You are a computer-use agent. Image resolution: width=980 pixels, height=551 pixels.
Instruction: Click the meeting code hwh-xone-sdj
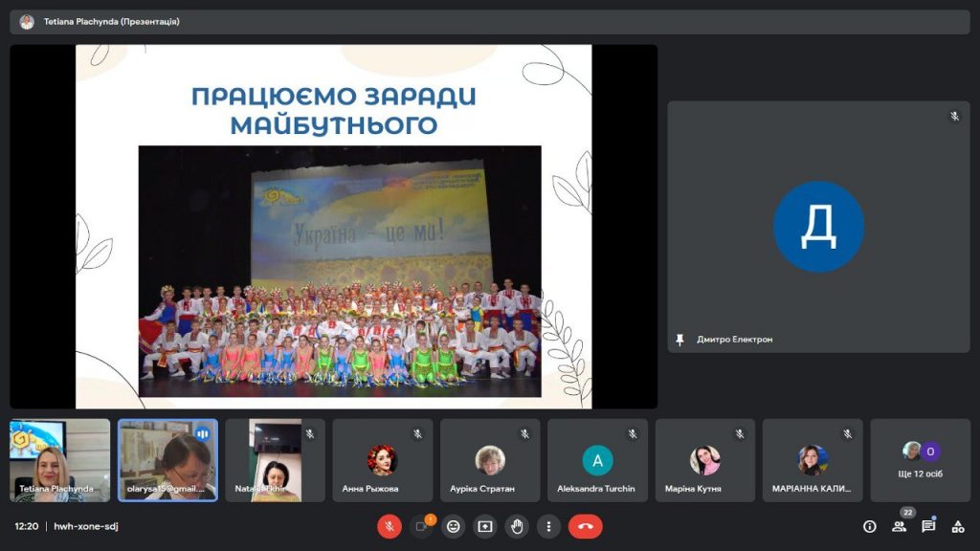(85, 526)
